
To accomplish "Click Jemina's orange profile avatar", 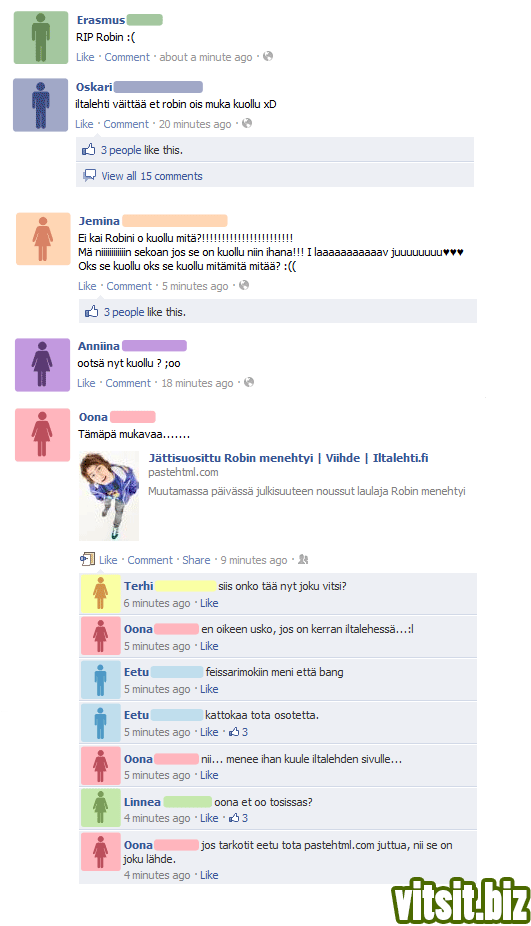I will (43, 239).
